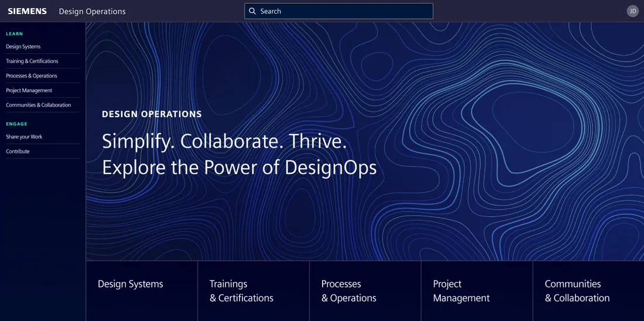The height and width of the screenshot is (321, 644).
Task: Select the Processes & Operations card
Action: 365,291
